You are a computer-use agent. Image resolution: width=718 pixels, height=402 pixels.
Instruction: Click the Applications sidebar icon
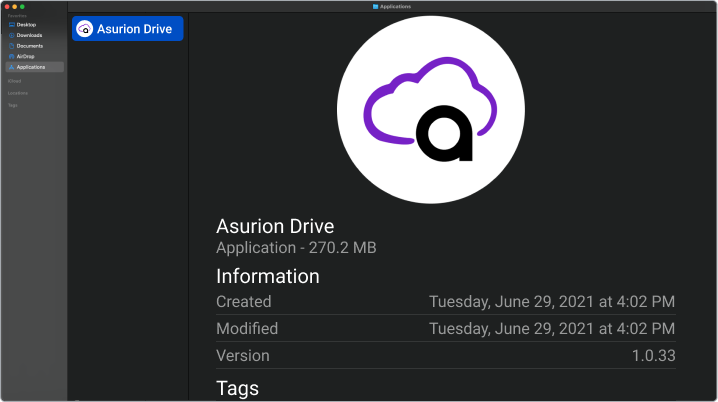point(12,67)
